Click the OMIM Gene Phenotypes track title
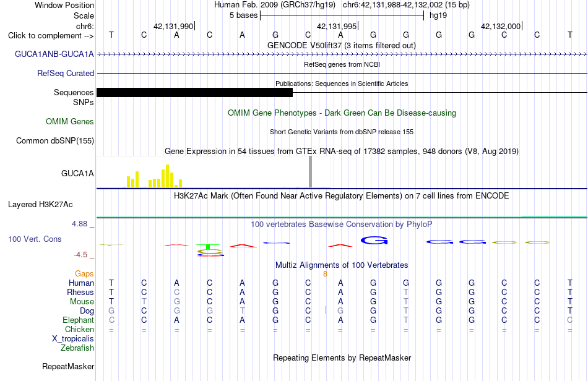The image size is (588, 381). point(342,113)
